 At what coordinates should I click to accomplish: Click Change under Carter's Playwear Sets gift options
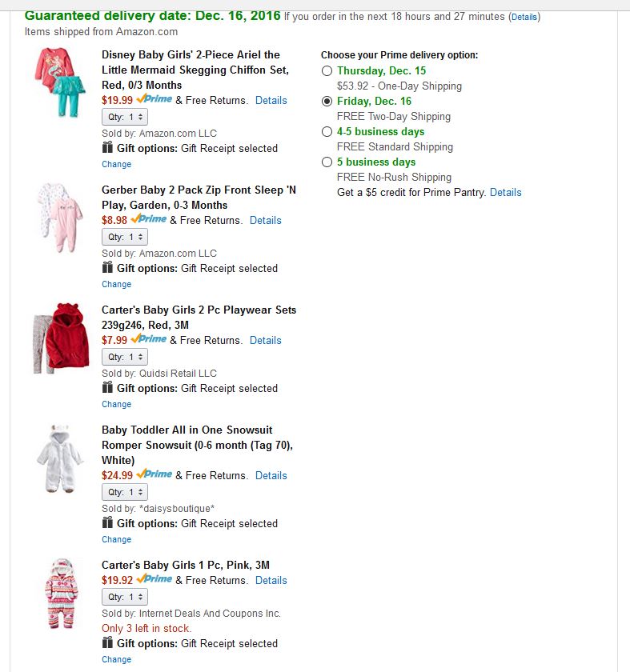(116, 404)
